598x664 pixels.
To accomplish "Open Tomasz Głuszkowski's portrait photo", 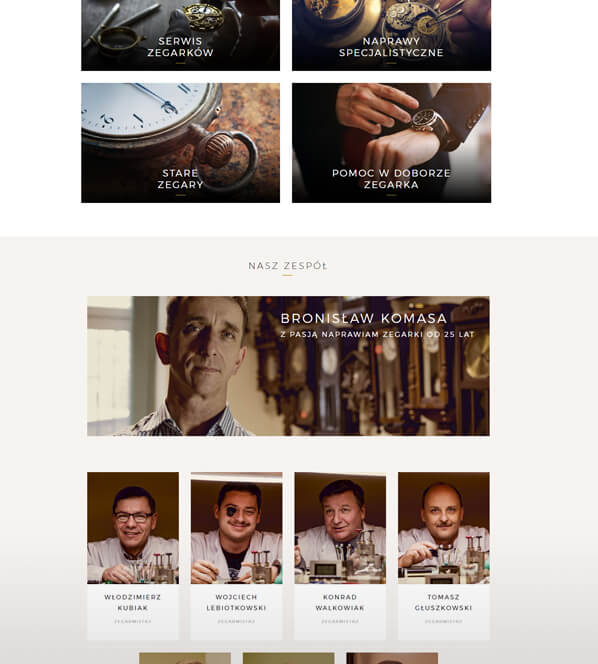I will 444,528.
